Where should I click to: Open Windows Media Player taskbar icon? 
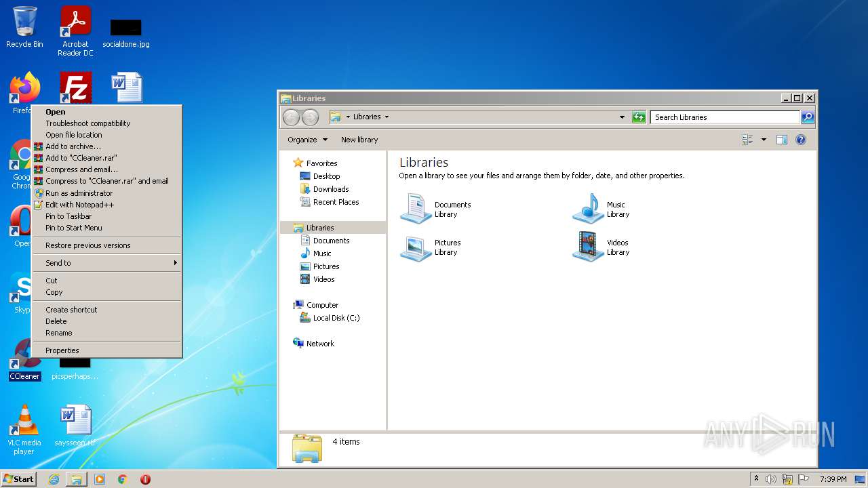point(100,479)
